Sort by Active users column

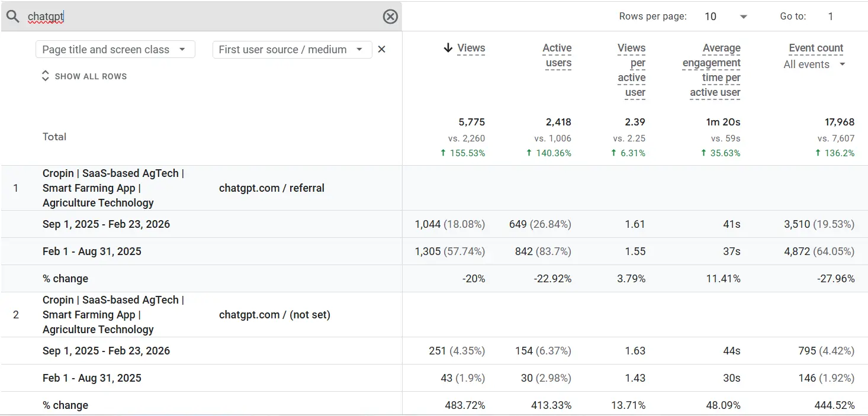(557, 56)
